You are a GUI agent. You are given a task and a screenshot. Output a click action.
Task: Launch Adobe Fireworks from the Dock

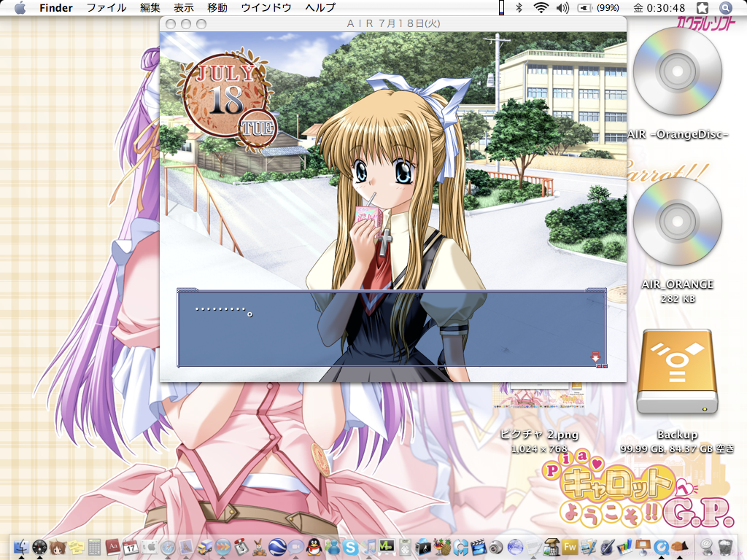click(x=570, y=547)
